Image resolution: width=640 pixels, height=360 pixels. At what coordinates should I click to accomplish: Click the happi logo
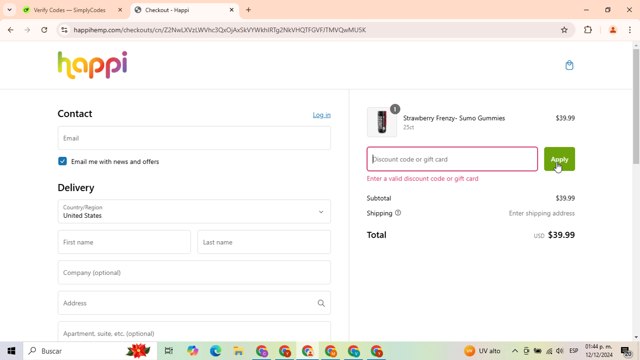click(x=92, y=65)
